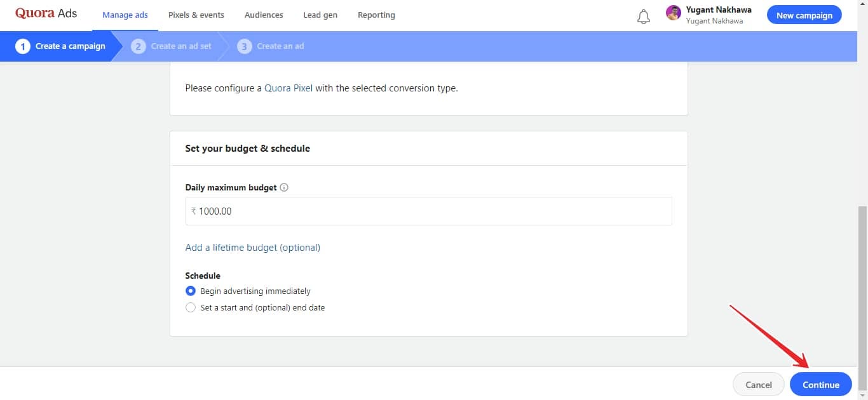This screenshot has height=400, width=868.
Task: Open the Quora Pixel link
Action: tap(288, 88)
